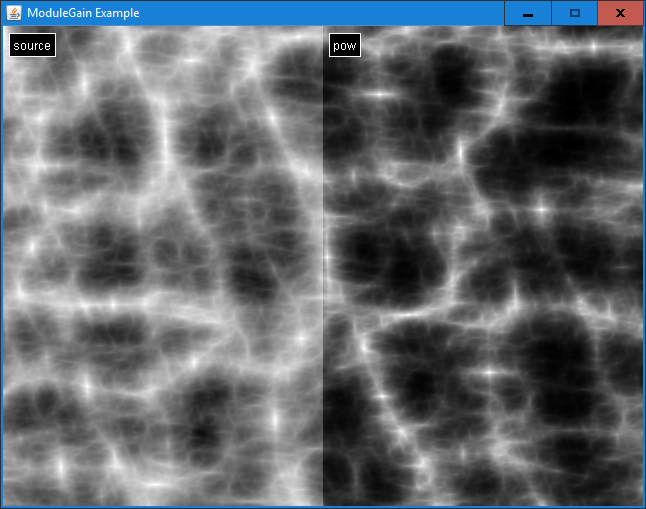Maximize the ModuleGain Example window
Image resolution: width=646 pixels, height=509 pixels.
574,13
